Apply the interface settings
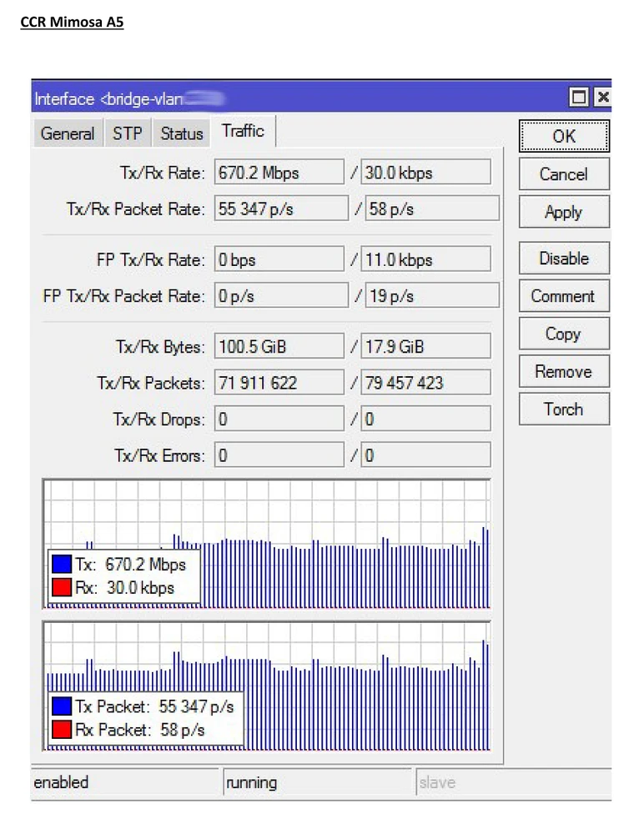 coord(563,212)
